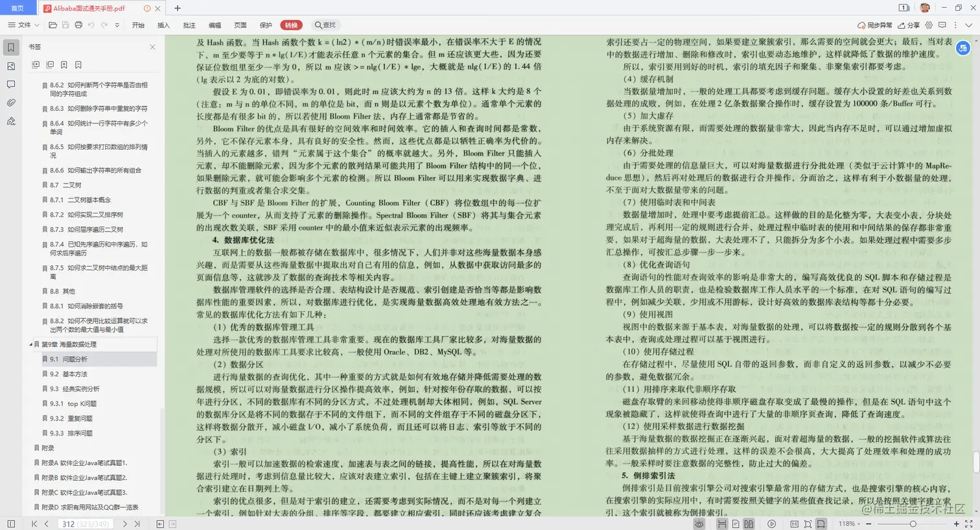980x530 pixels.
Task: Select the Bookmarks panel icon in left sidebar
Action: [x=11, y=46]
